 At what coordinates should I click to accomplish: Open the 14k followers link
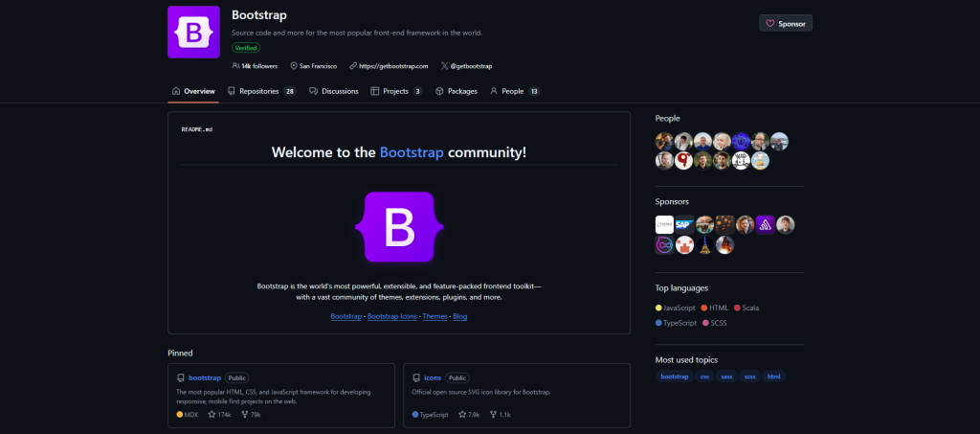(x=255, y=66)
